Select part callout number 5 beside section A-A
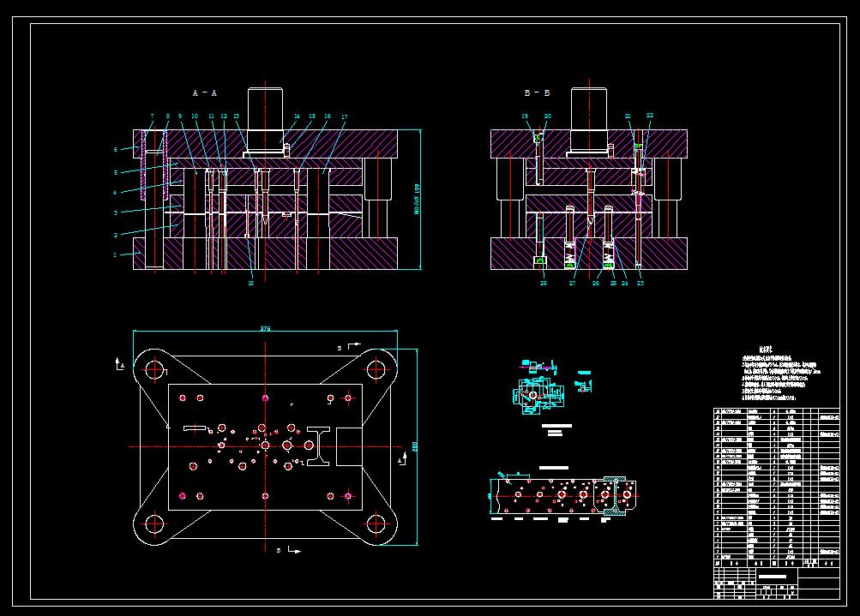This screenshot has height=616, width=860. point(116,172)
